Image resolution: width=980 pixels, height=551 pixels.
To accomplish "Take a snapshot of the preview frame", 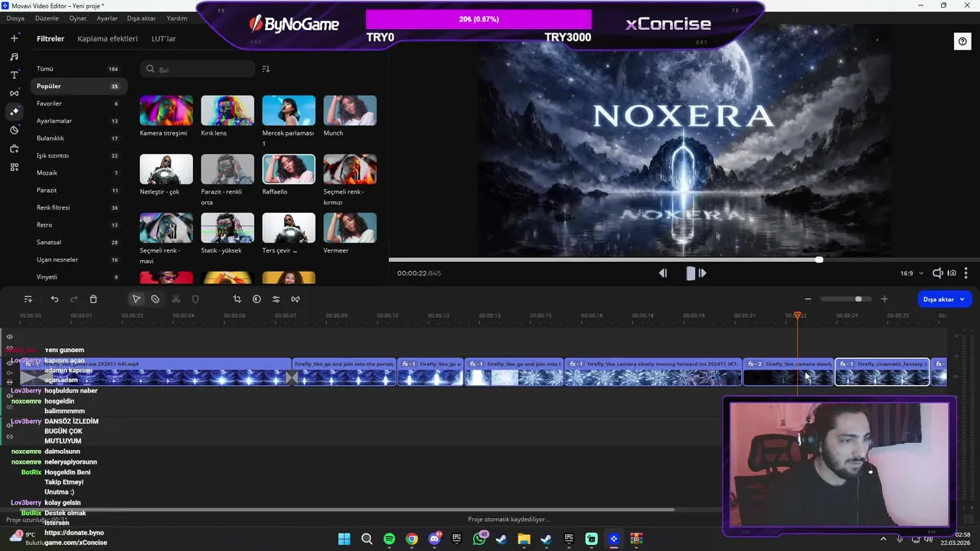I will pyautogui.click(x=952, y=273).
